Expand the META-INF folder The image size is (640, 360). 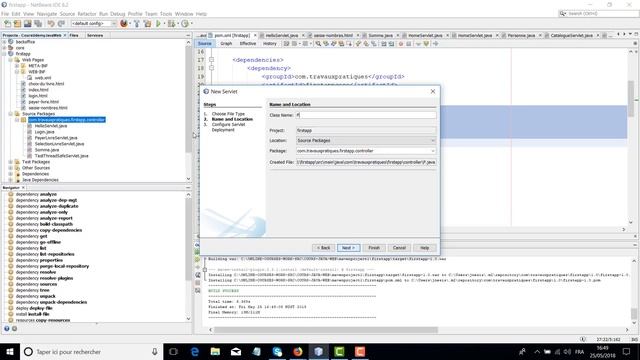17,66
